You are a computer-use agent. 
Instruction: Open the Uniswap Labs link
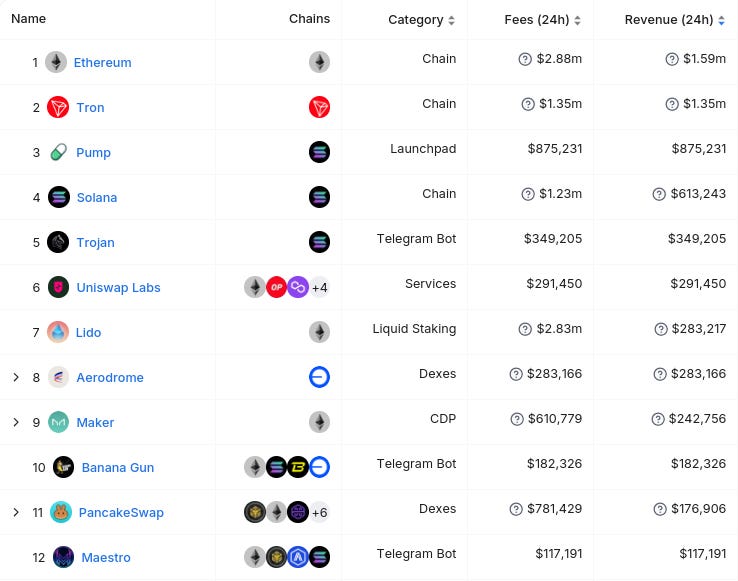tap(119, 288)
